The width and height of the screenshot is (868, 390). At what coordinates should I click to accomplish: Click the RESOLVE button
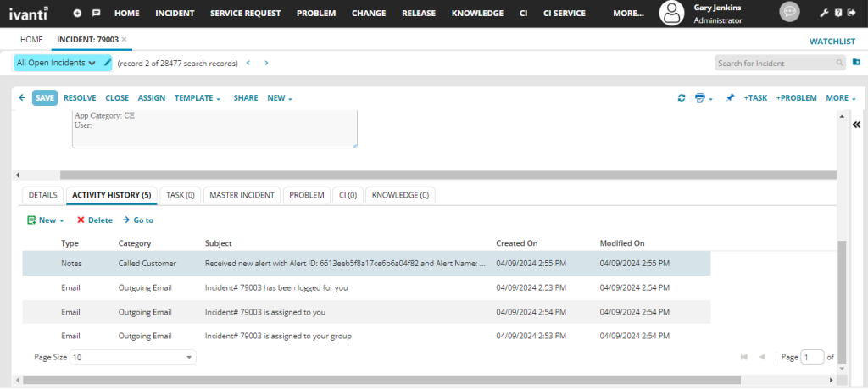click(80, 98)
